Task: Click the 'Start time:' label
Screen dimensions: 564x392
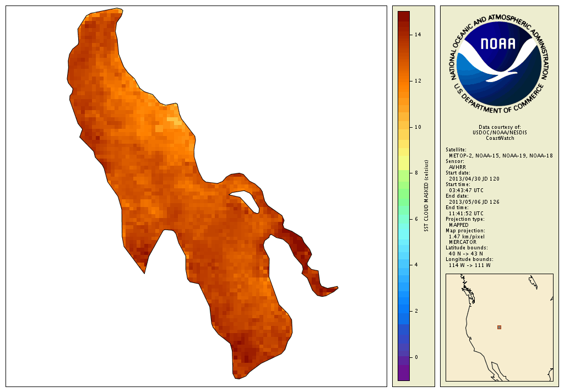Action: click(458, 184)
